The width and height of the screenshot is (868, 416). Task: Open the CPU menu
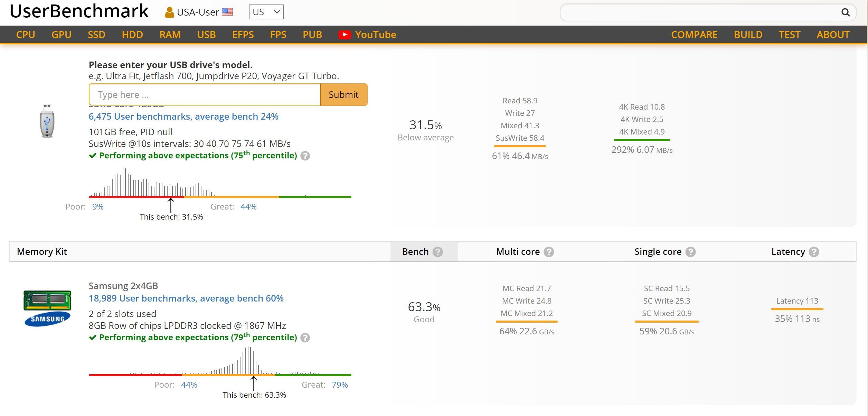click(26, 35)
